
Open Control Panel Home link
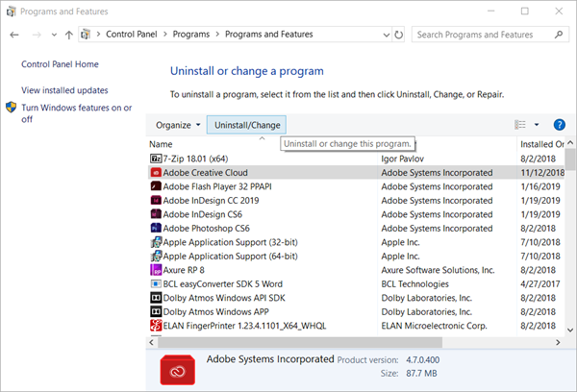[60, 64]
